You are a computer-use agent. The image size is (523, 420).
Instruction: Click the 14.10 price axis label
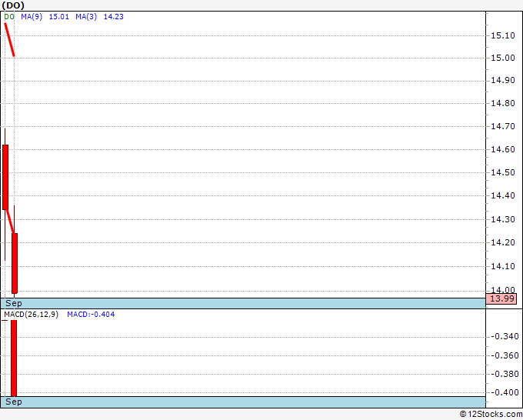click(x=503, y=266)
